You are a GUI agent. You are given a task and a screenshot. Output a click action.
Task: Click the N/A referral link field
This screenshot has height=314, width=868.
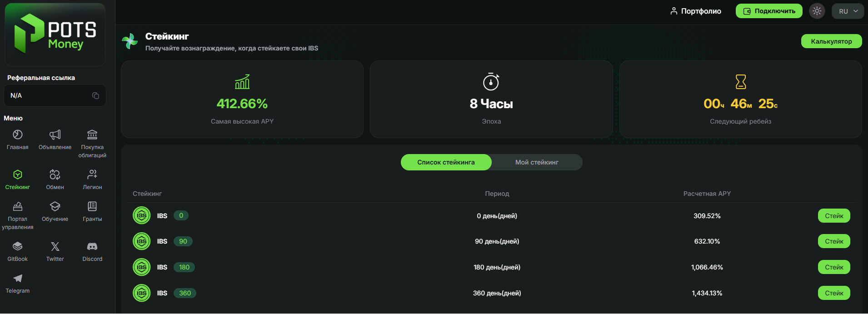click(x=55, y=95)
